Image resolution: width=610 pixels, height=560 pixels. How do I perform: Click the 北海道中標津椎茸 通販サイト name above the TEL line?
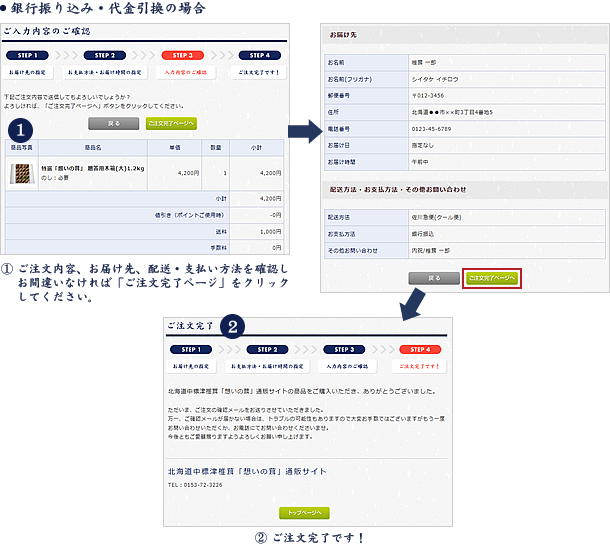pos(247,471)
